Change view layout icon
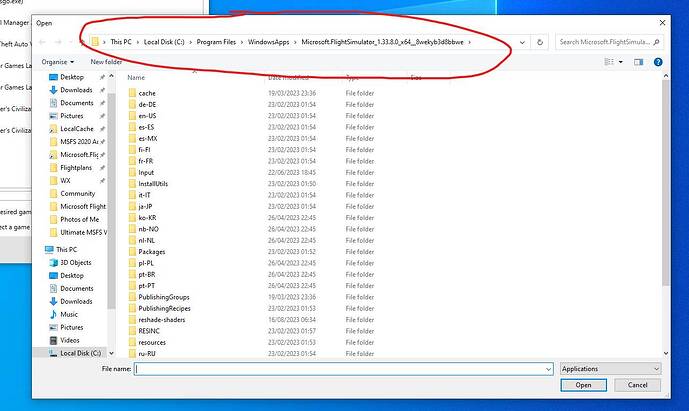Image resolution: width=689 pixels, height=411 pixels. tap(609, 62)
